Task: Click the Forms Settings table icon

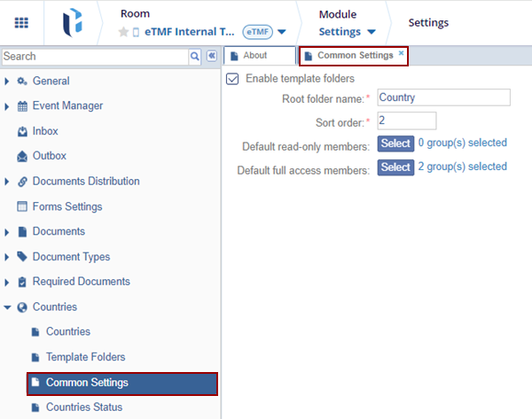Action: (23, 206)
